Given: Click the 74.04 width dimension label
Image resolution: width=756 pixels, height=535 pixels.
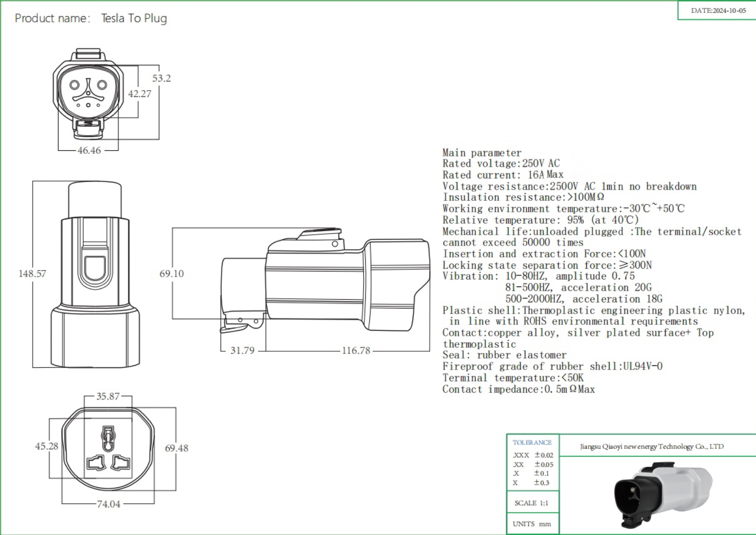Looking at the screenshot, I should pyautogui.click(x=109, y=504).
